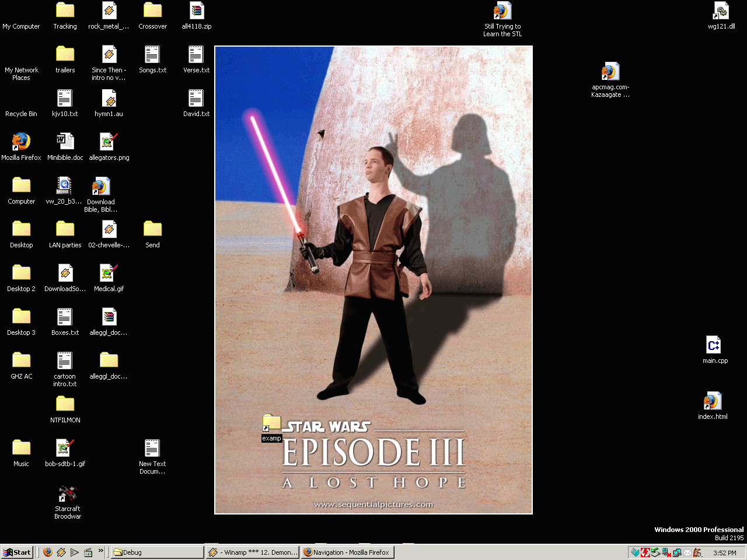
Task: Click the disconnected network tray icon
Action: 666,552
